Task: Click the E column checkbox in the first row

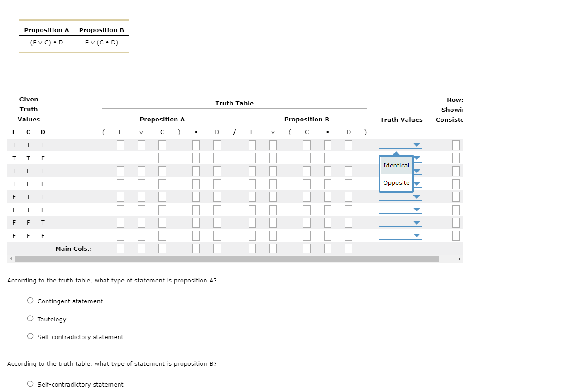Action: [120, 145]
